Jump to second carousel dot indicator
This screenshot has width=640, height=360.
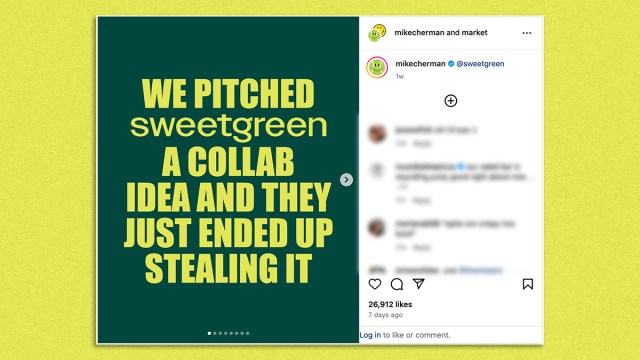(215, 333)
